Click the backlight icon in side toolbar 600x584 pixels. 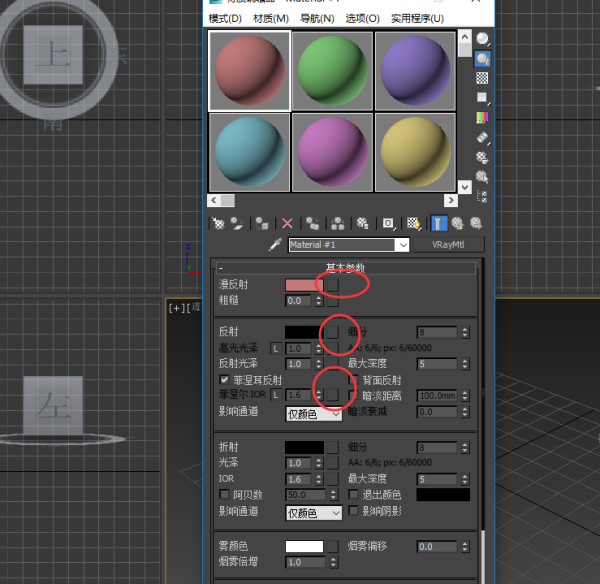point(482,59)
